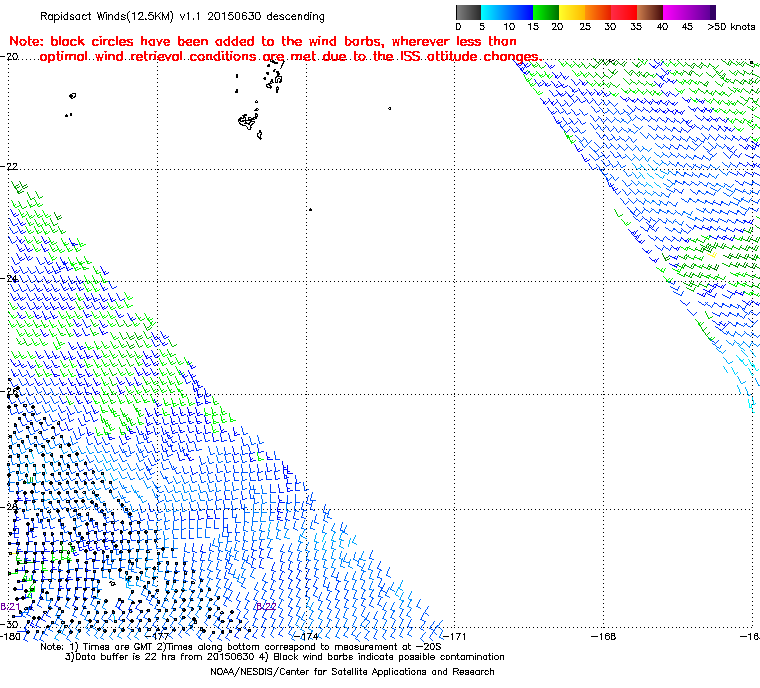Click the tiny island dot below -22 latitude
This screenshot has height=688, width=760.
(310, 209)
